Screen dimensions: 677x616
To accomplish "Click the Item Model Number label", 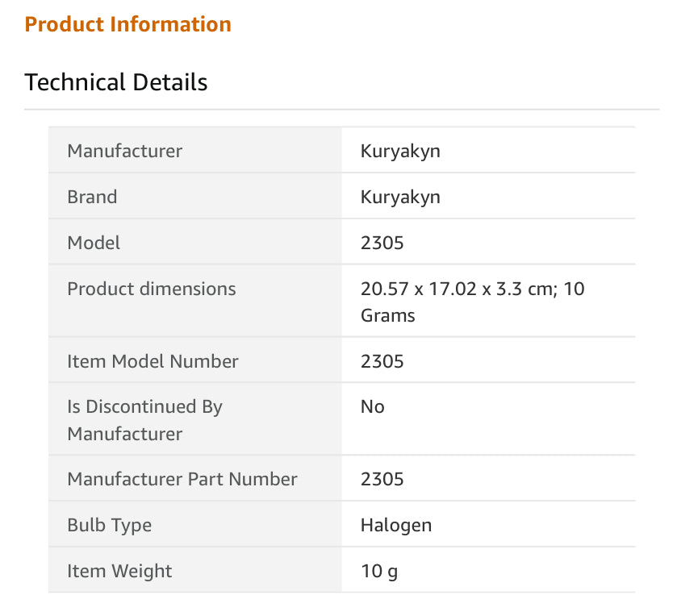I will 153,361.
